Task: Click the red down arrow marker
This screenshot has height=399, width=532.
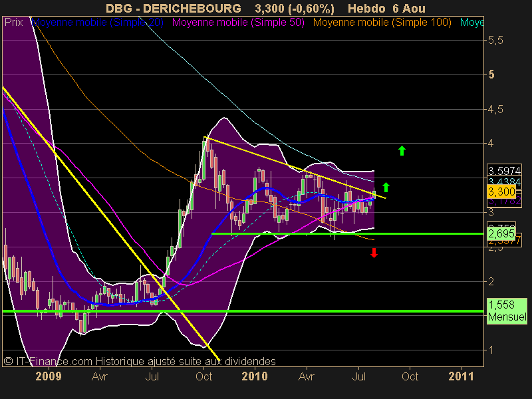Action: (x=374, y=253)
